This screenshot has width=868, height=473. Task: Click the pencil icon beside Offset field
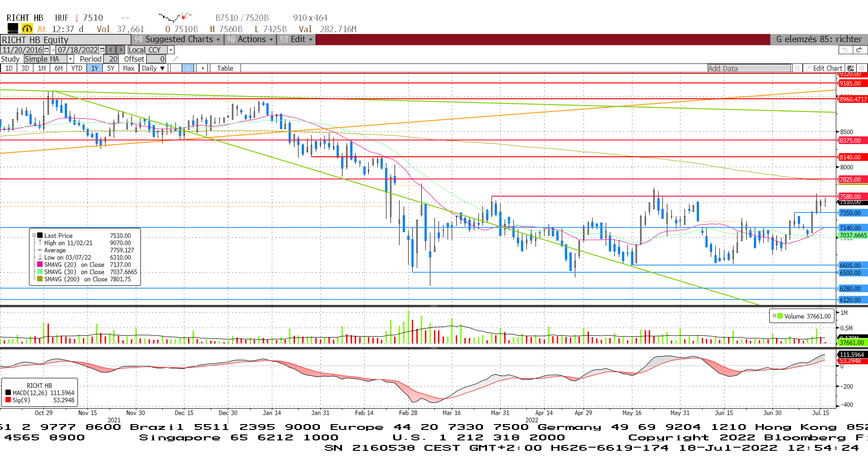[176, 59]
